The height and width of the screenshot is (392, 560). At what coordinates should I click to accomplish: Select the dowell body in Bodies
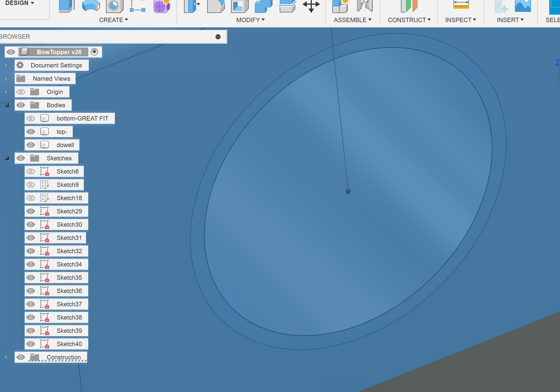[65, 145]
